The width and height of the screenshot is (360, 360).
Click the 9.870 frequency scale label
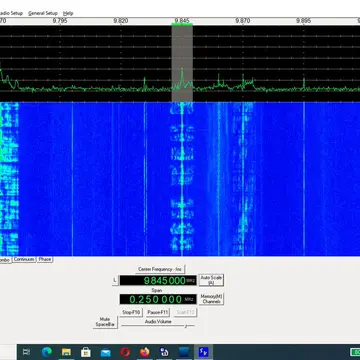click(243, 21)
